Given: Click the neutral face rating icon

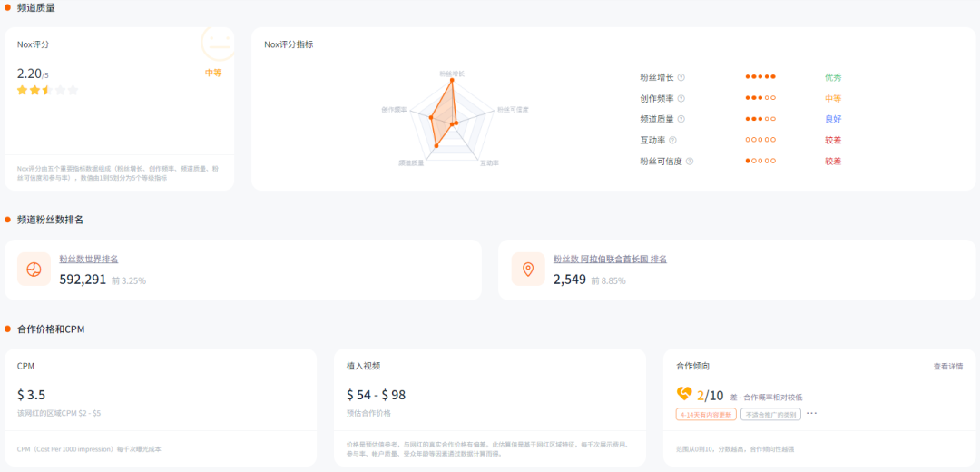Looking at the screenshot, I should pyautogui.click(x=218, y=43).
